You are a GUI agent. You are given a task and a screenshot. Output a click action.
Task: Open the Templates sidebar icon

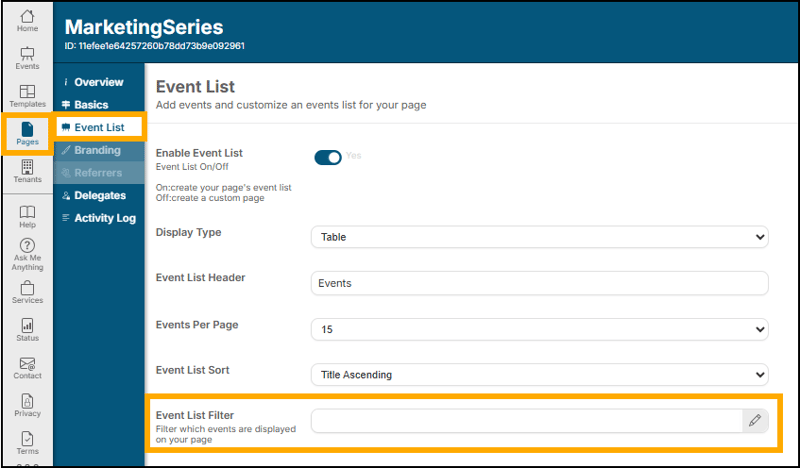[27, 96]
